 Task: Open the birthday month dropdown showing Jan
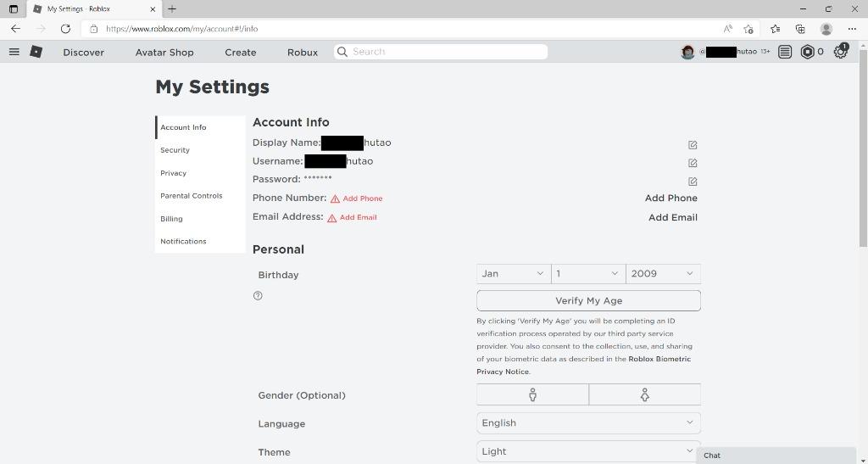coord(514,273)
